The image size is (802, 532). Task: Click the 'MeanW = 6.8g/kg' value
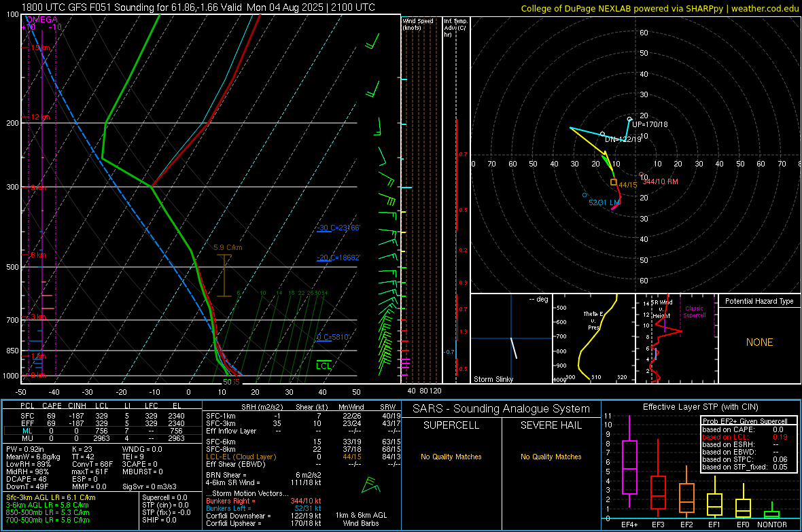(x=33, y=457)
